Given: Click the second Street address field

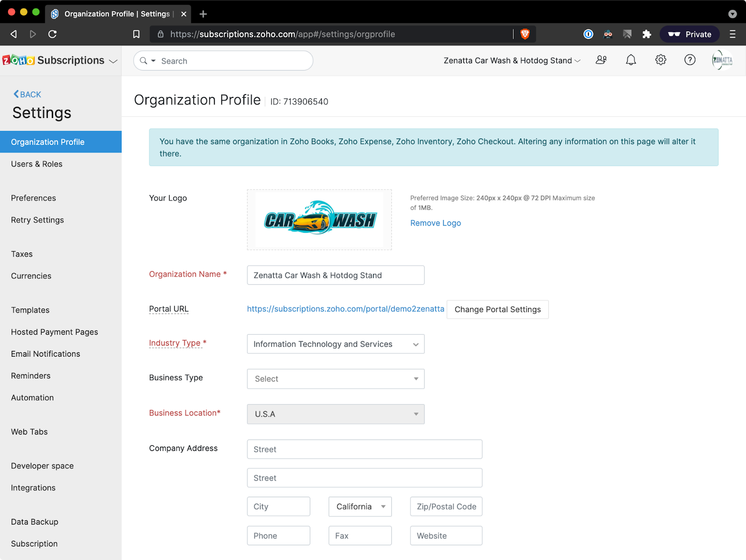Looking at the screenshot, I should [x=365, y=478].
